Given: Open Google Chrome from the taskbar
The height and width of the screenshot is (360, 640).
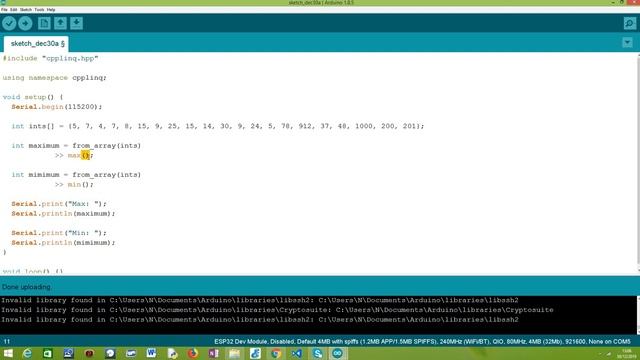Looking at the screenshot, I should pos(276,353).
